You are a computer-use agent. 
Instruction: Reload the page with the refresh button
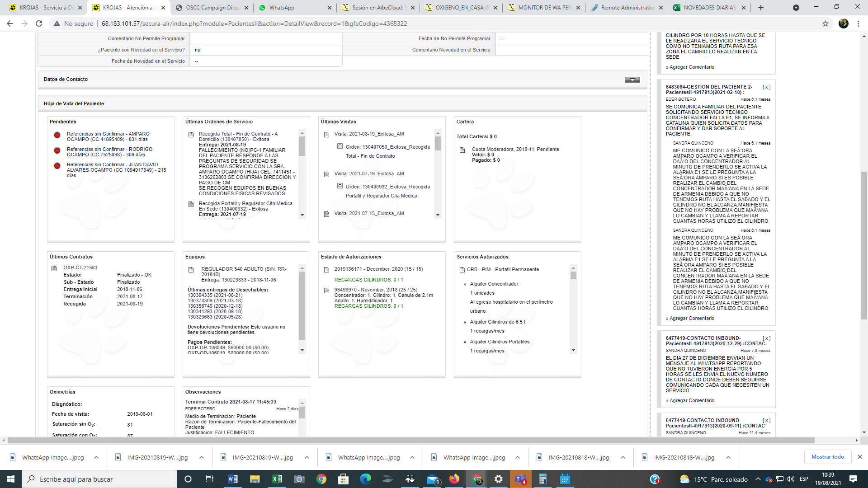(x=39, y=23)
